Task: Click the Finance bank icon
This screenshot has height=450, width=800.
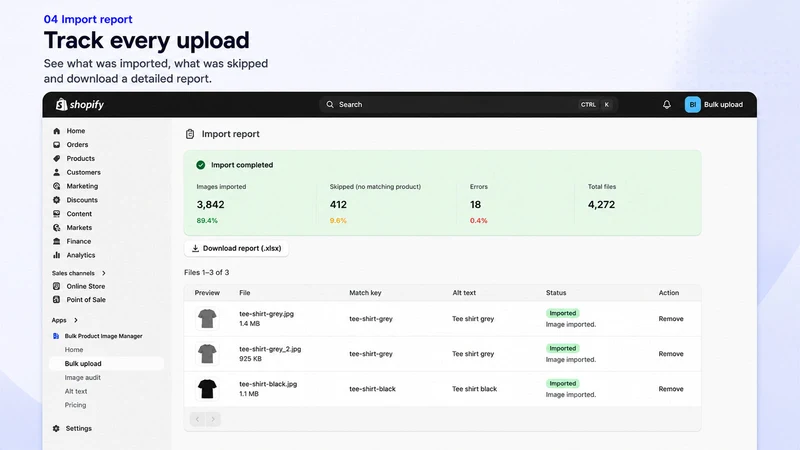Action: click(x=57, y=241)
